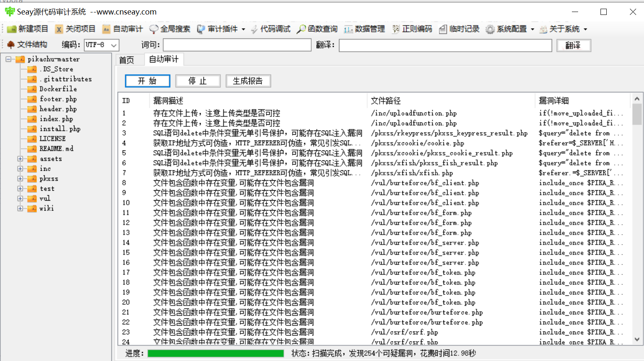The image size is (644, 361).
Task: Expand the vul folder node
Action: point(20,199)
